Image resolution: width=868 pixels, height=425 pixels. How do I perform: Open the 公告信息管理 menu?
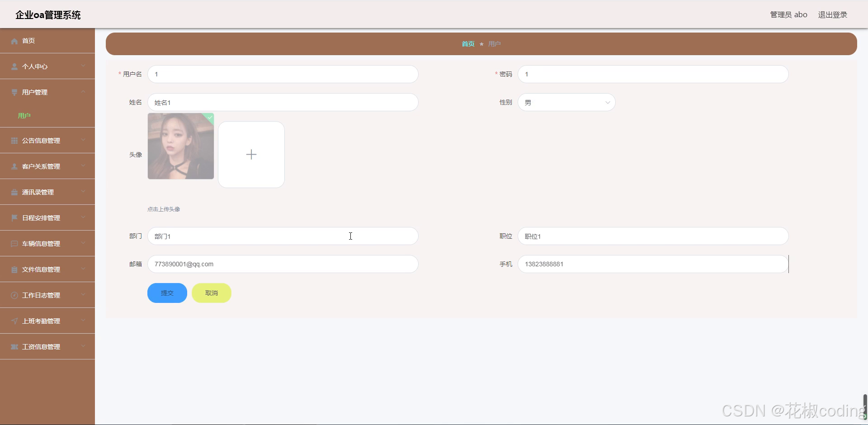[47, 141]
